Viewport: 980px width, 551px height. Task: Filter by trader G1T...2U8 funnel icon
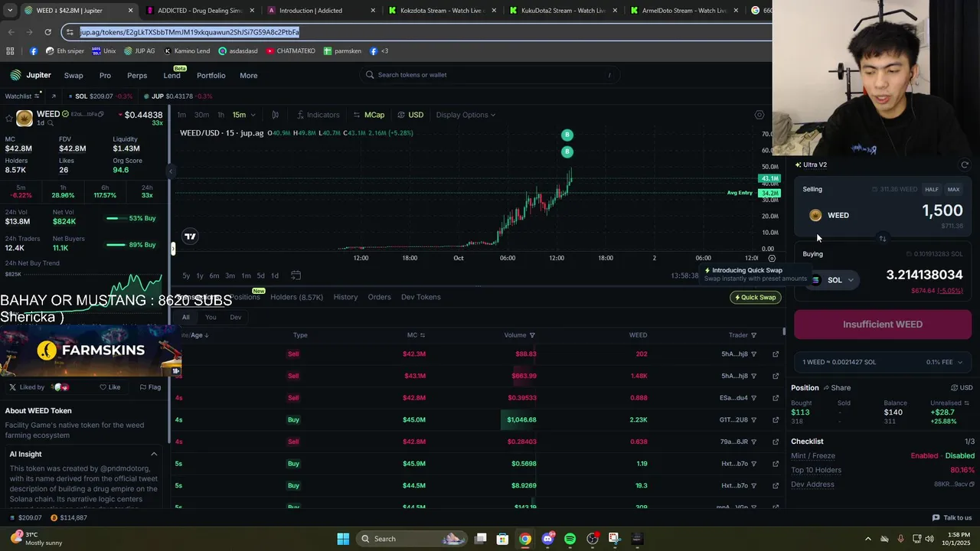(x=753, y=420)
